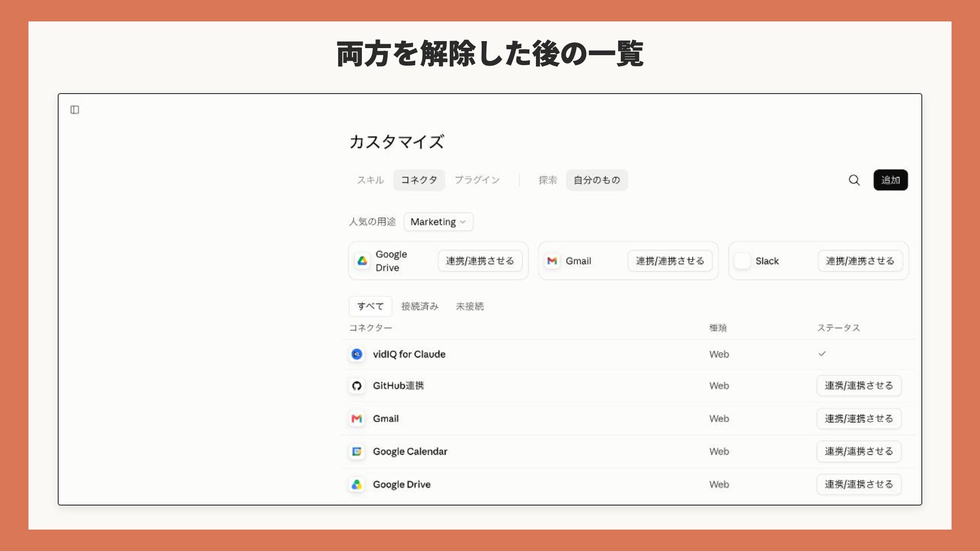Switch to the 探索 view
The height and width of the screenshot is (551, 980).
(x=548, y=180)
